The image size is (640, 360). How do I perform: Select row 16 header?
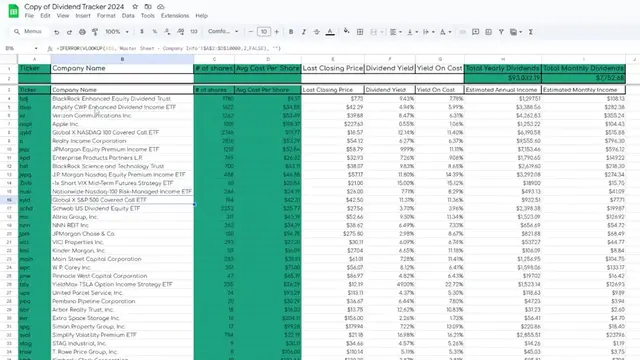[x=9, y=200]
